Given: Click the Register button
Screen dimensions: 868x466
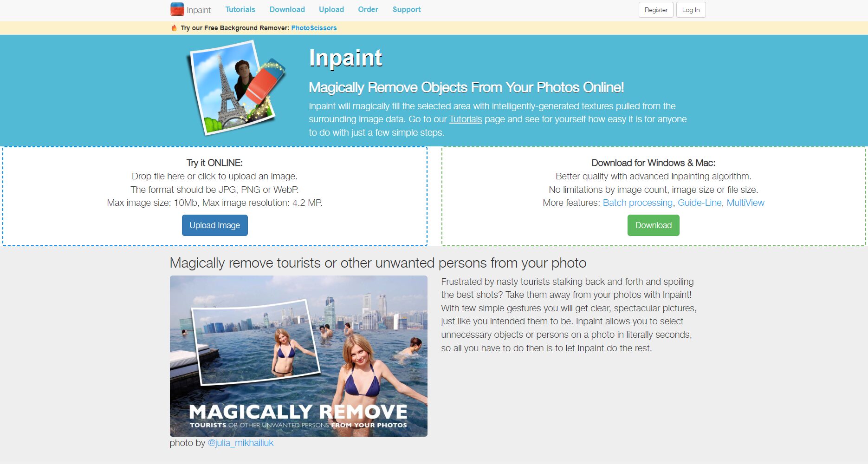Looking at the screenshot, I should point(656,10).
